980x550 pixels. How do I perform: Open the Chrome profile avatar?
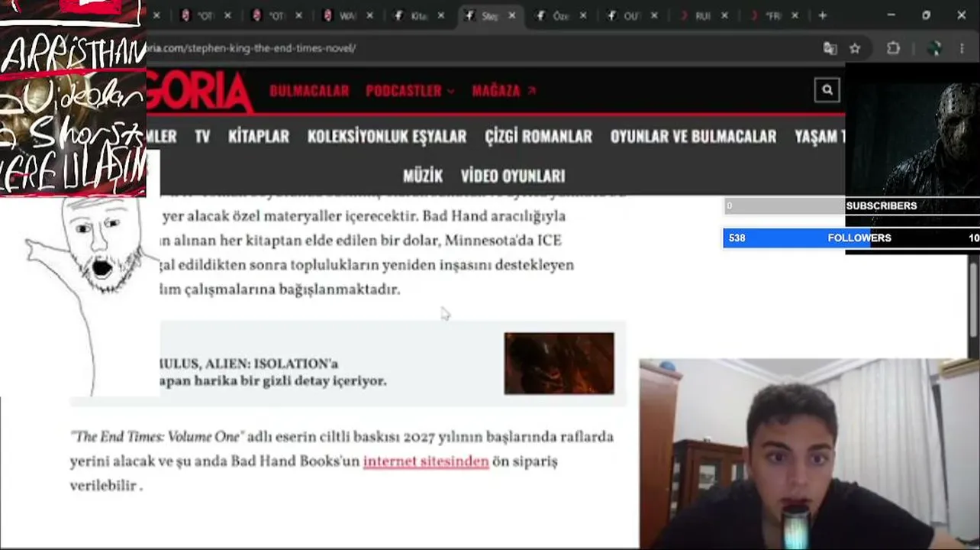click(x=933, y=48)
